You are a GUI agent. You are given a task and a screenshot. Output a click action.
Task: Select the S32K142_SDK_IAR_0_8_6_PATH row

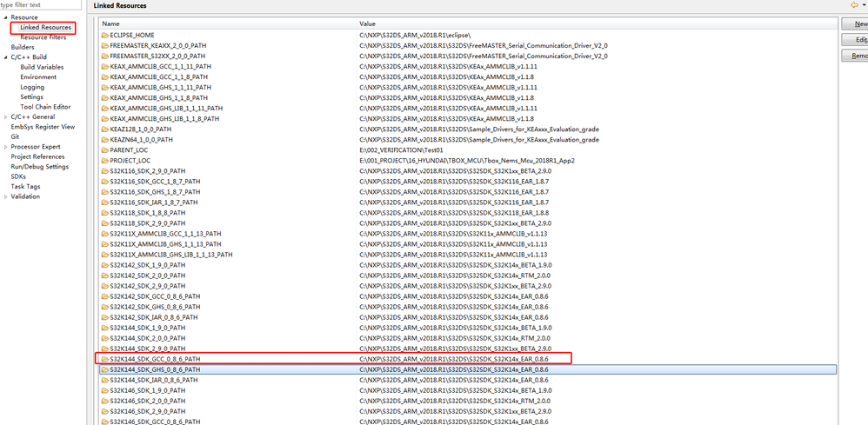coord(468,317)
